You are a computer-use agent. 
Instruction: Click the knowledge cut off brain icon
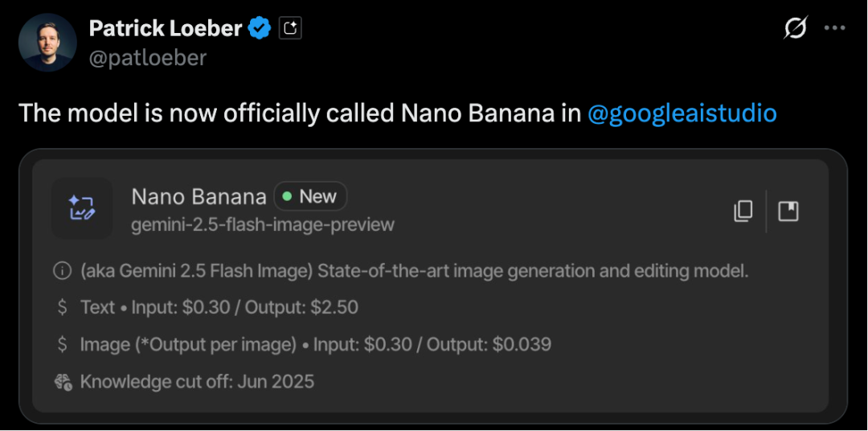point(63,382)
